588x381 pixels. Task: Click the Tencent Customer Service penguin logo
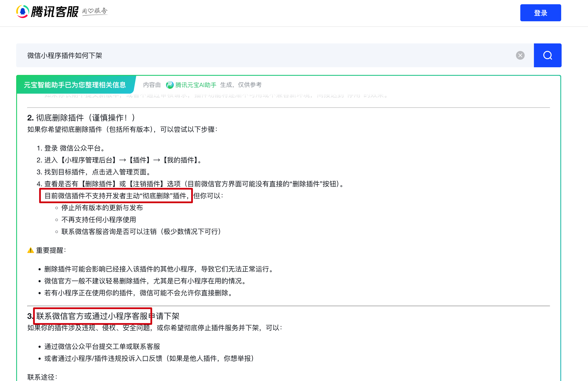tap(23, 12)
